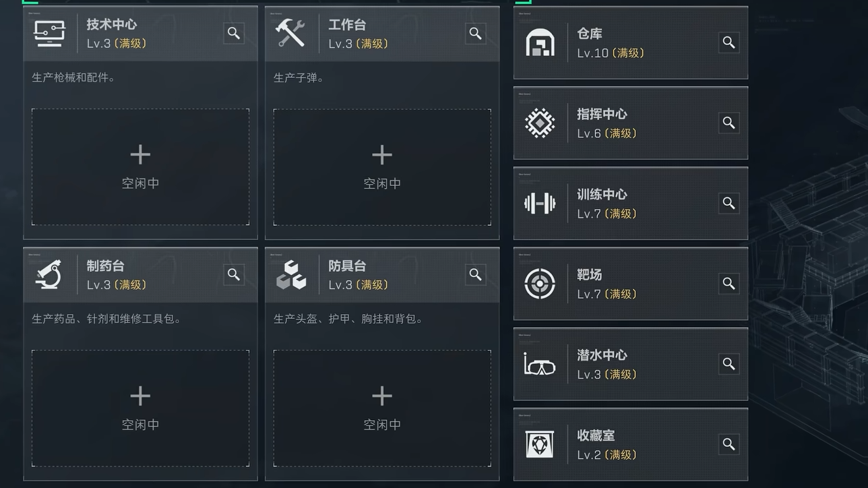View 制药台 details via magnifier button
This screenshot has height=488, width=868.
(x=234, y=274)
